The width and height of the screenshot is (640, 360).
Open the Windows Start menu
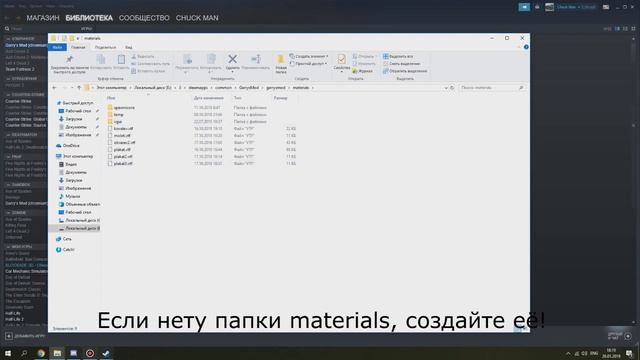click(8, 353)
